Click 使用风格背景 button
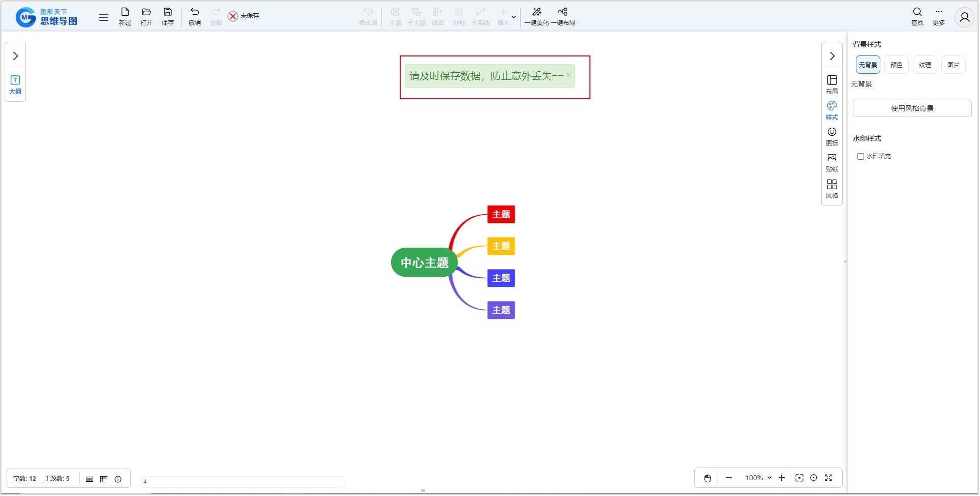The width and height of the screenshot is (980, 496). (x=912, y=108)
